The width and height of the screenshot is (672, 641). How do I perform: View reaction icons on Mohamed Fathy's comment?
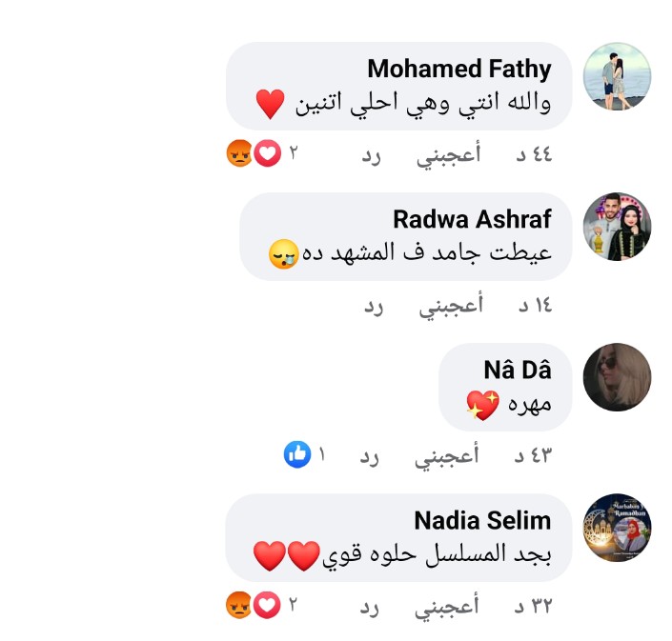tap(253, 153)
